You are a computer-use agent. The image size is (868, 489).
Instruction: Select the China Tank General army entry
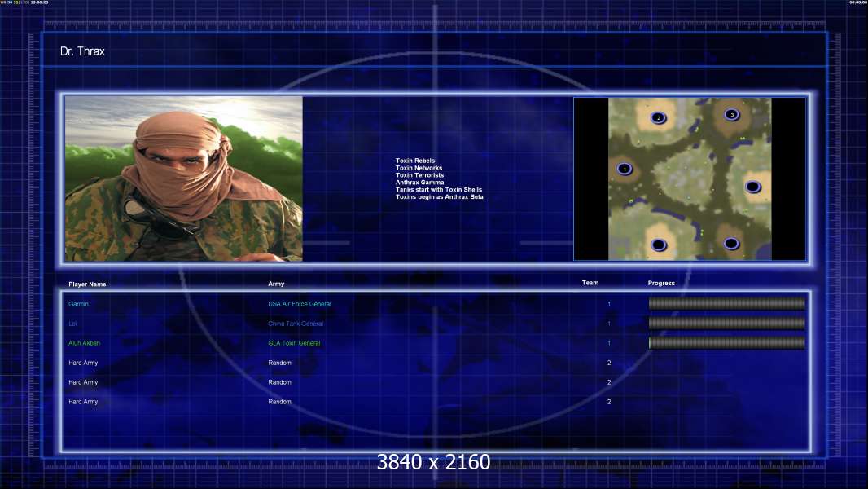coord(296,324)
